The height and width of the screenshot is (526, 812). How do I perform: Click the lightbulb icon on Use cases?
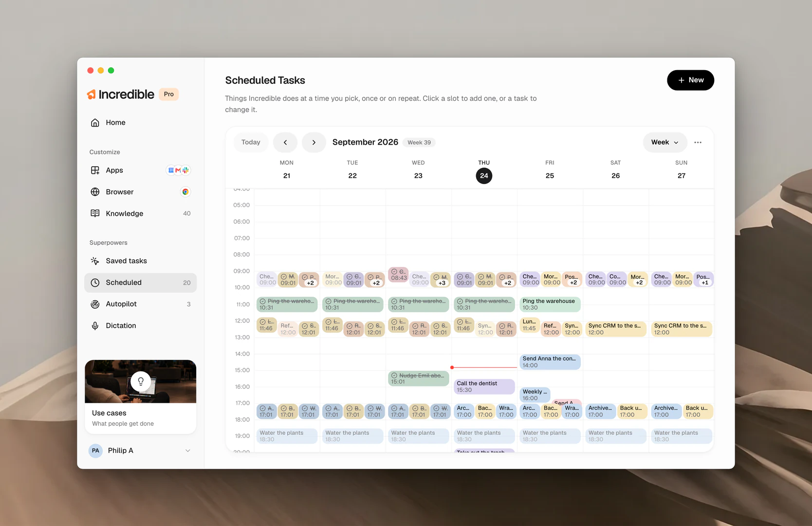pyautogui.click(x=141, y=381)
